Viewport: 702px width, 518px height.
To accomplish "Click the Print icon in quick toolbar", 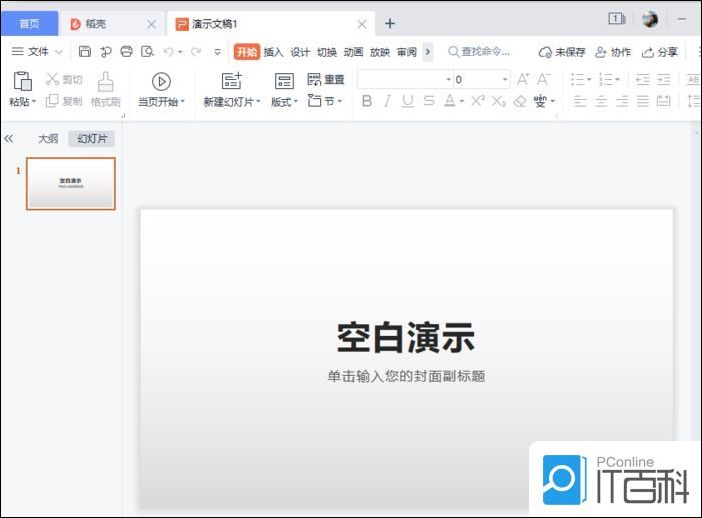I will click(127, 51).
